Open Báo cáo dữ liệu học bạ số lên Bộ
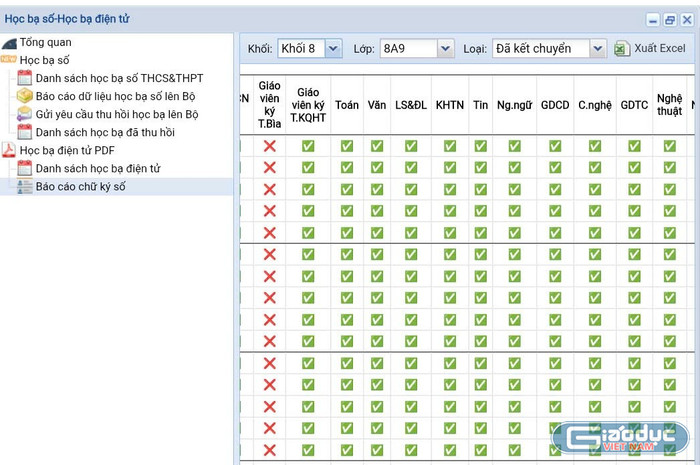The height and width of the screenshot is (465, 700). pyautogui.click(x=115, y=96)
